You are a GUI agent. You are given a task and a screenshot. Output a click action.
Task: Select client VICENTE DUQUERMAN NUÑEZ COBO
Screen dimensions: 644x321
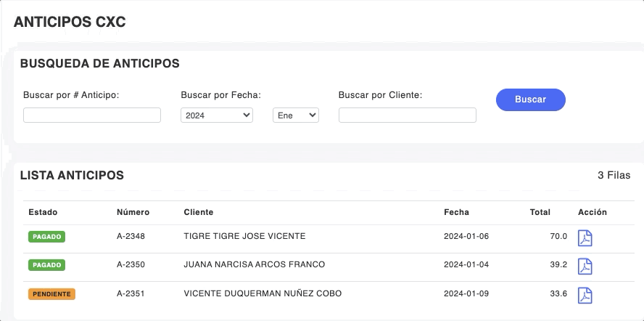click(263, 293)
